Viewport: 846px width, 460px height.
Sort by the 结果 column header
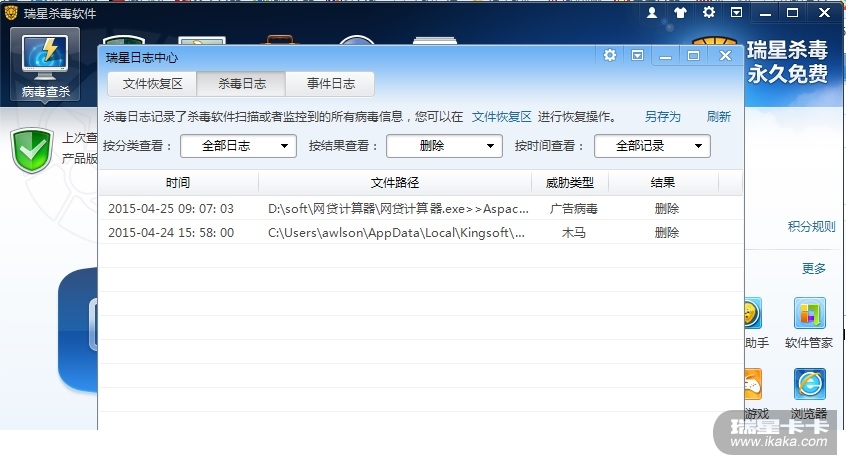(663, 182)
